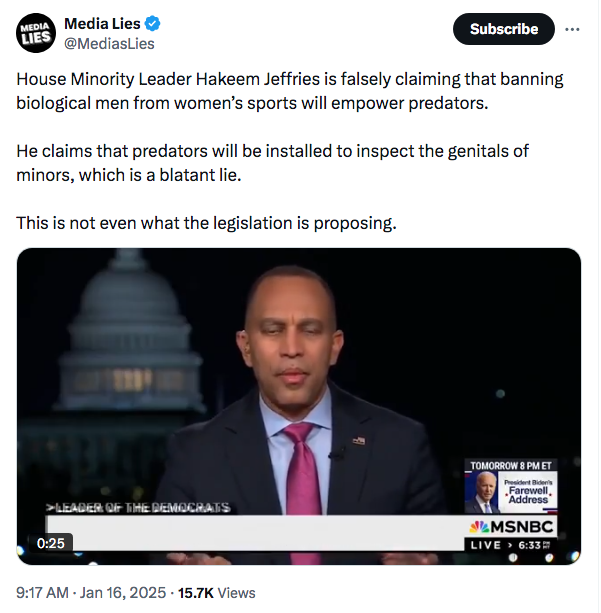Click the "LEADER OF THE DEMOCRATS" caption
The height and width of the screenshot is (613, 601).
[x=138, y=508]
